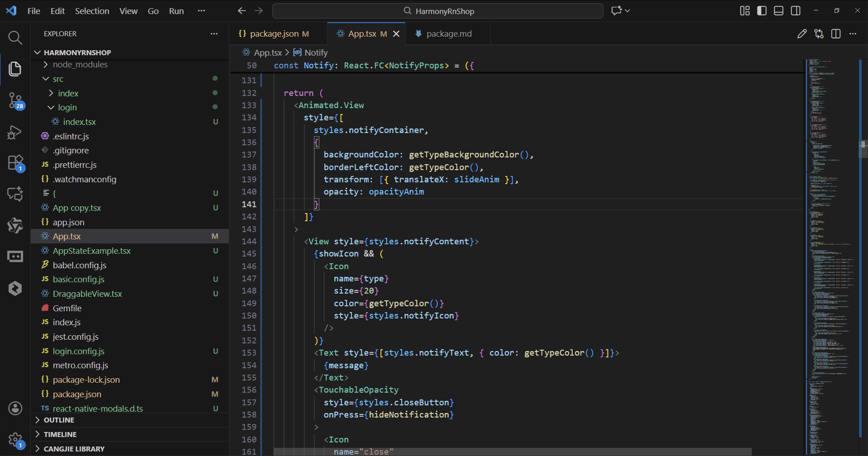
Task: Click the code minimap
Action: click(x=831, y=236)
